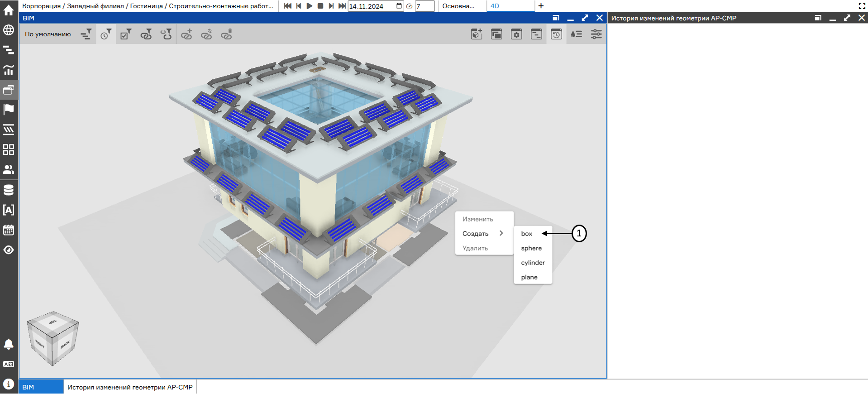Click the playback speed field showing 7
868x394 pixels.
(x=424, y=6)
